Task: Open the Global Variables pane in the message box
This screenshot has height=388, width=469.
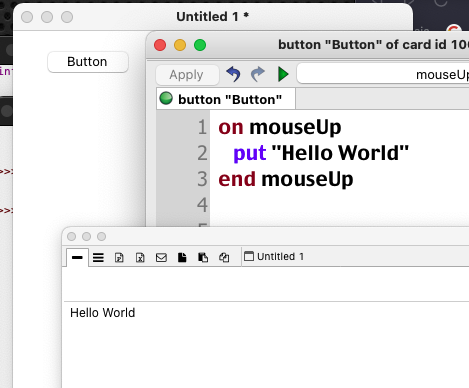Action: point(140,257)
